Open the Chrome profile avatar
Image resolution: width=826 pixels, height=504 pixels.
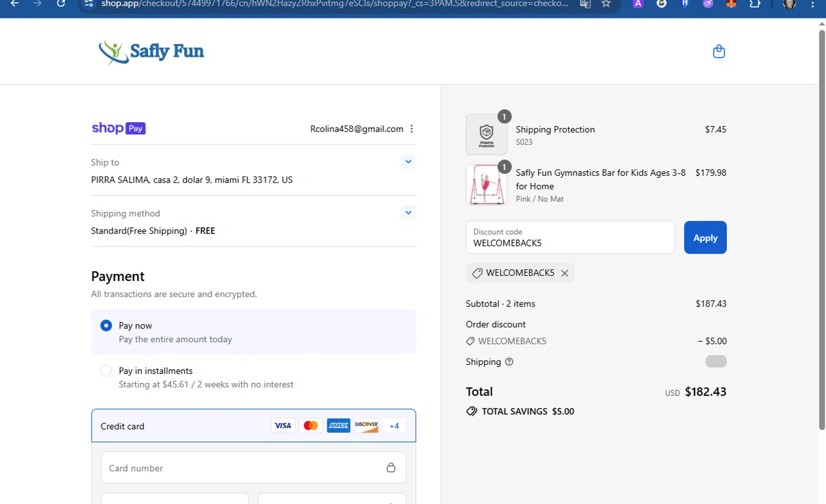[x=789, y=3]
